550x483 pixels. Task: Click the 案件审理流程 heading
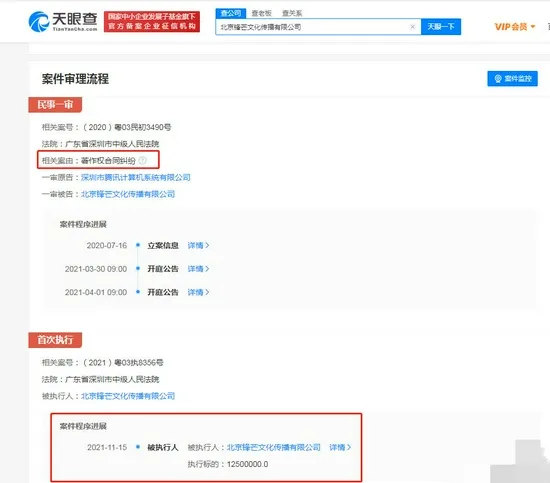(75, 79)
